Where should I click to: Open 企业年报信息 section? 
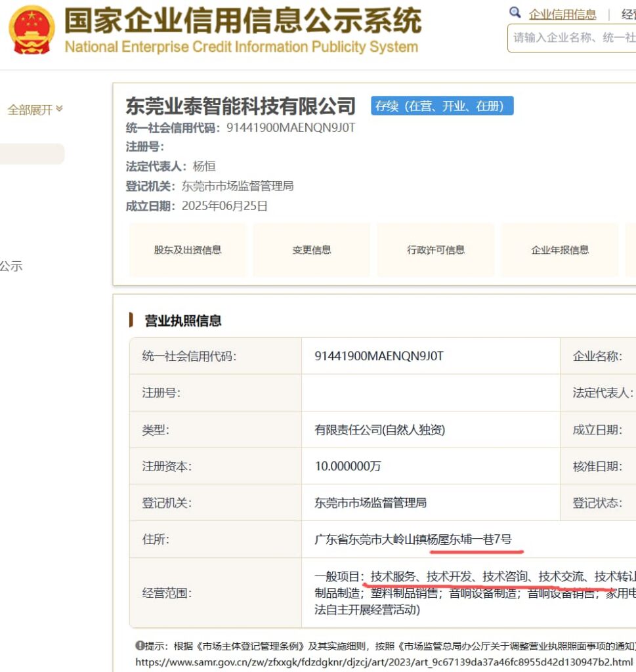[560, 249]
